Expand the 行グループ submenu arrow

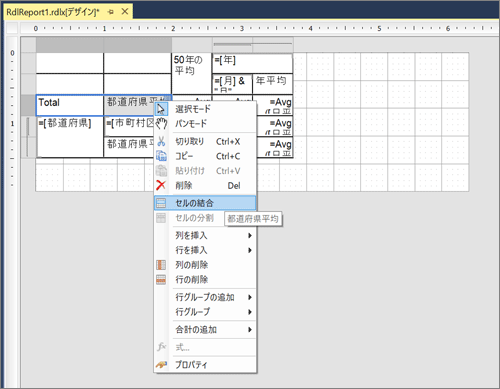click(250, 312)
